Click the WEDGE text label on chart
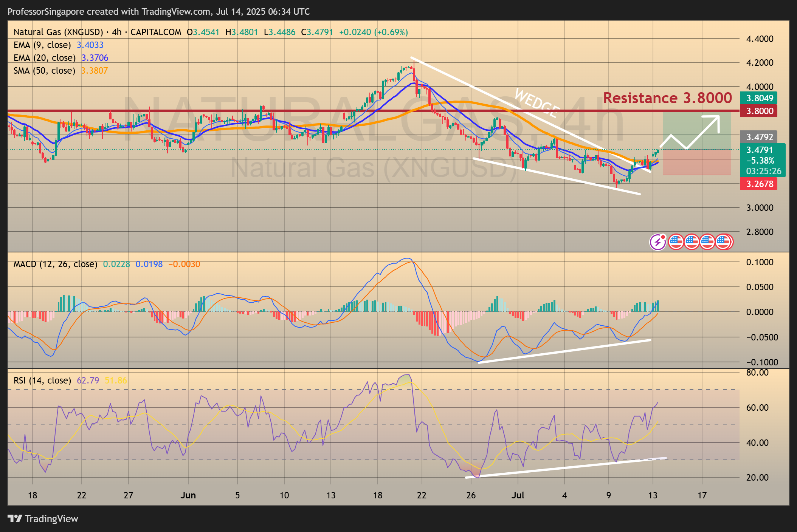 pyautogui.click(x=537, y=103)
